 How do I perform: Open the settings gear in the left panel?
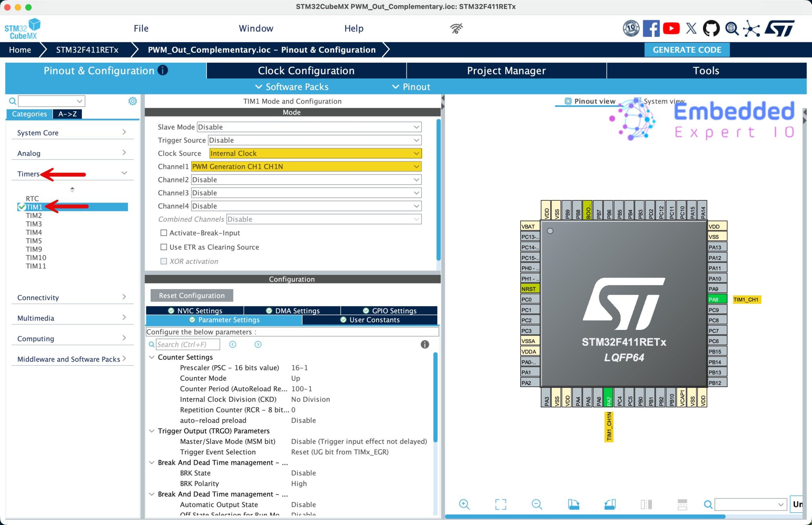pos(132,101)
